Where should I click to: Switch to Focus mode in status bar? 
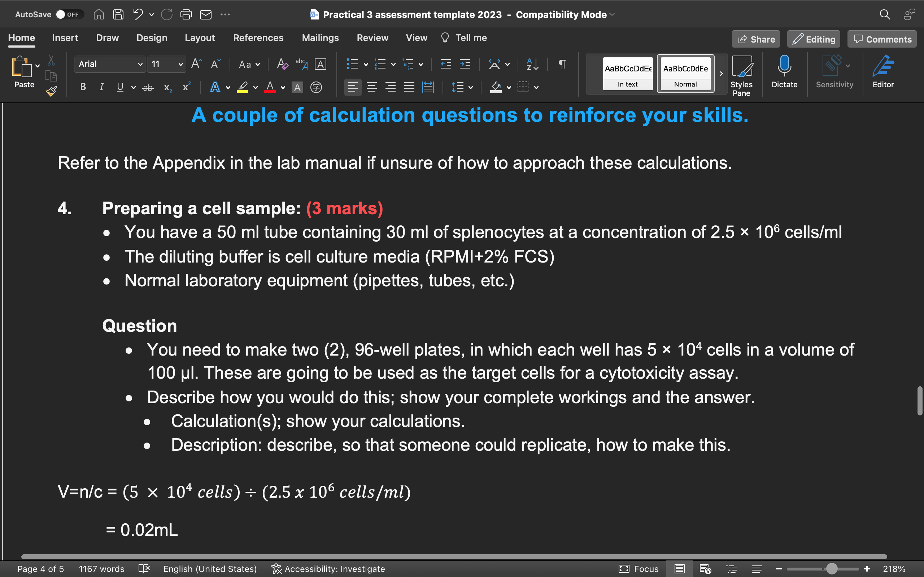tap(639, 569)
